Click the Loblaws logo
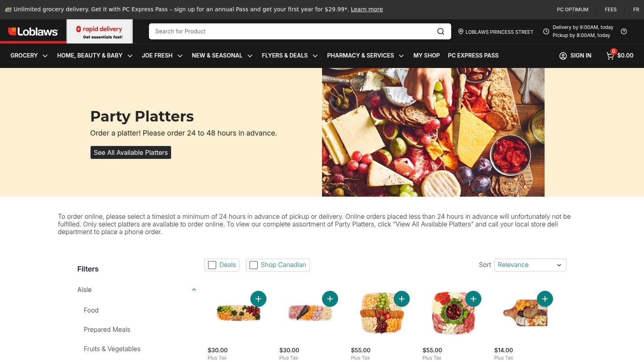 (33, 31)
